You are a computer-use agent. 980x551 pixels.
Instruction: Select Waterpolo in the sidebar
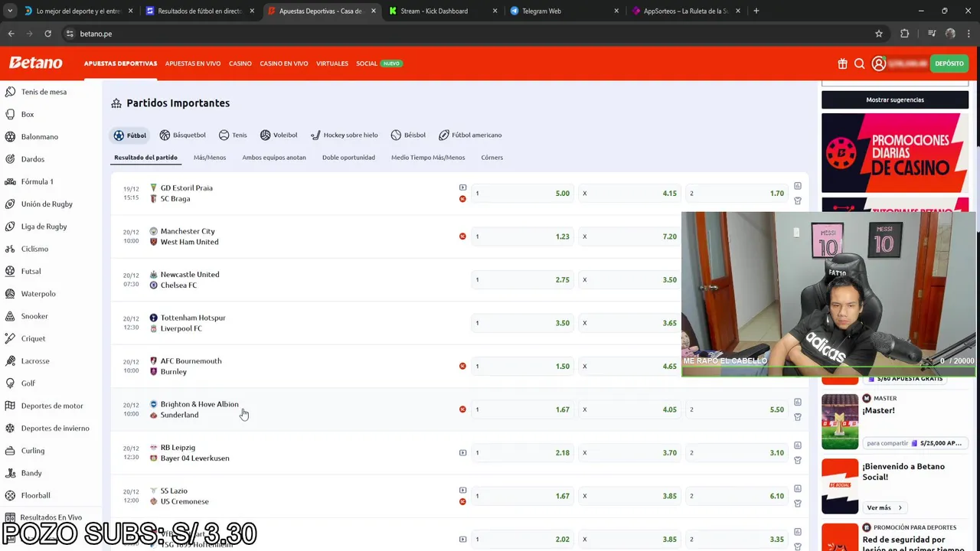tap(38, 294)
